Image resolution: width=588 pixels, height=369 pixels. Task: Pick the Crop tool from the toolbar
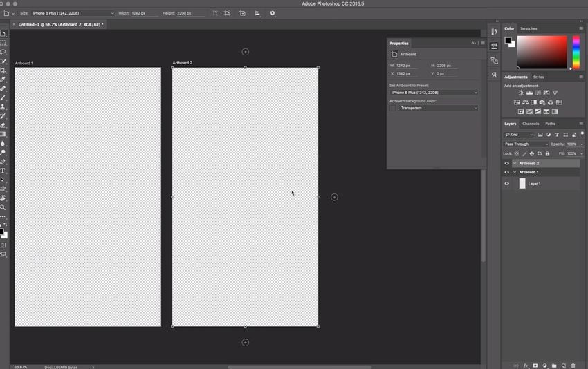point(3,70)
